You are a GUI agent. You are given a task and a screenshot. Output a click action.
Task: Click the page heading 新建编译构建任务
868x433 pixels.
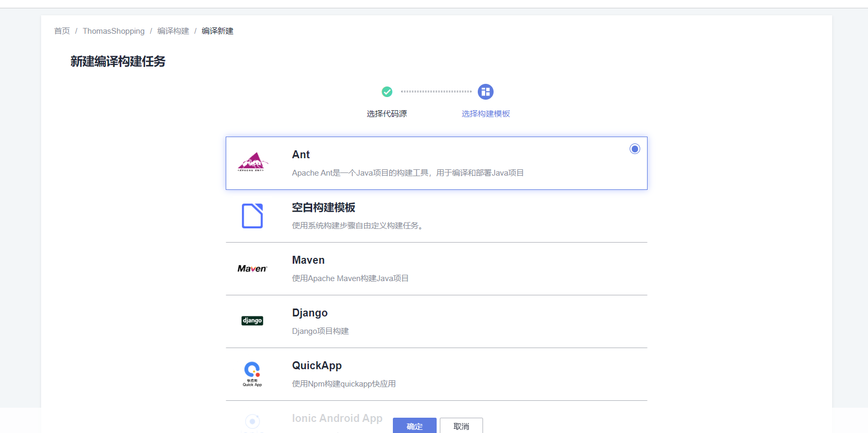click(118, 62)
